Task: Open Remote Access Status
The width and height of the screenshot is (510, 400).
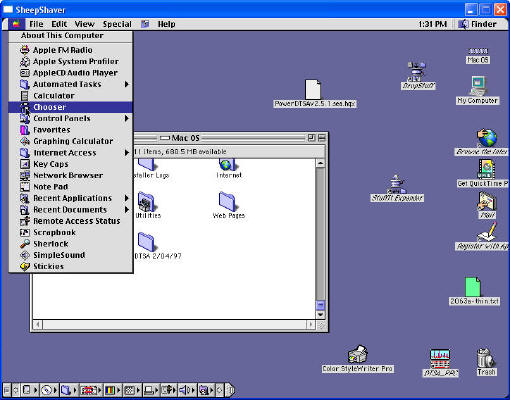Action: click(71, 221)
